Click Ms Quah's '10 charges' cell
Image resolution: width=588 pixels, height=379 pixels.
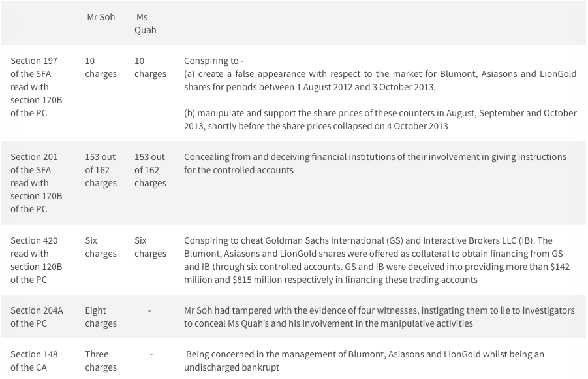(150, 67)
